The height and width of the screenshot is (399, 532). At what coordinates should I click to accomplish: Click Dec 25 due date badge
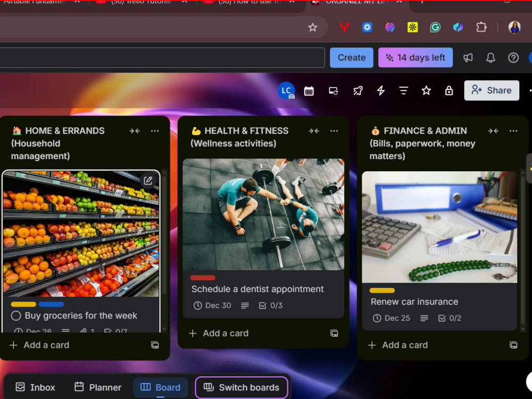[x=392, y=318]
